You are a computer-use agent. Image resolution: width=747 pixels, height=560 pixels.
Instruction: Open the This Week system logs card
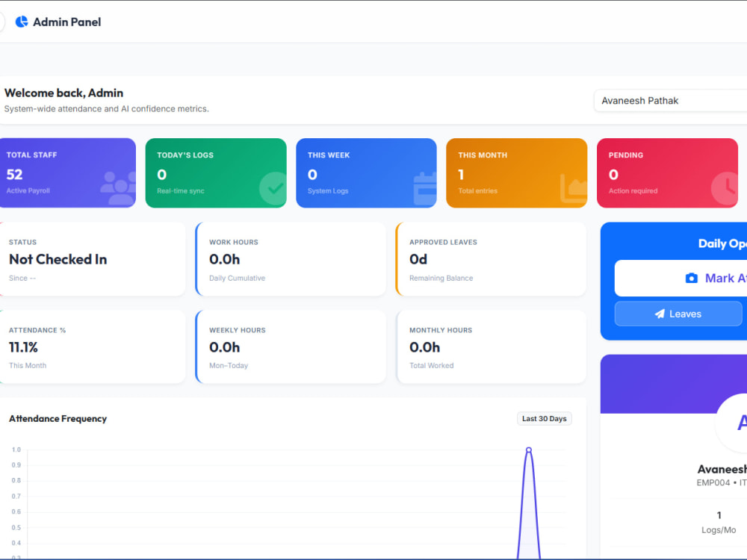[366, 173]
